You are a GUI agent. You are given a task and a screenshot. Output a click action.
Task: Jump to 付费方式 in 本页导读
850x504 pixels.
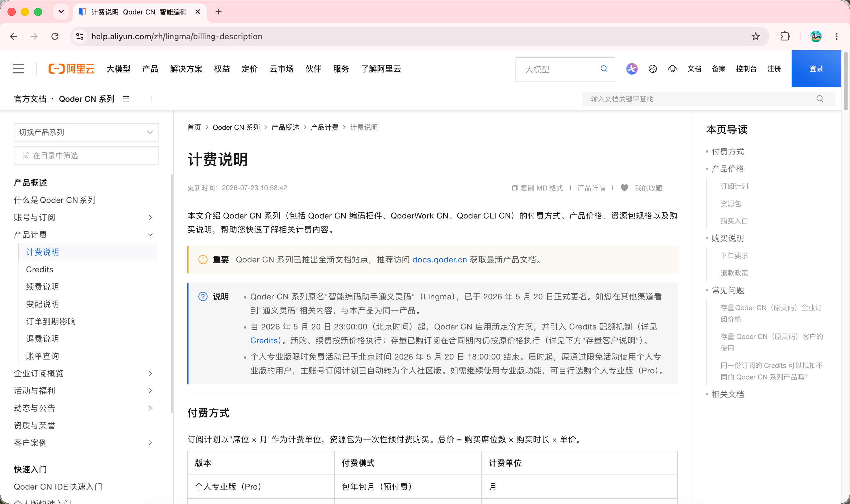(728, 151)
